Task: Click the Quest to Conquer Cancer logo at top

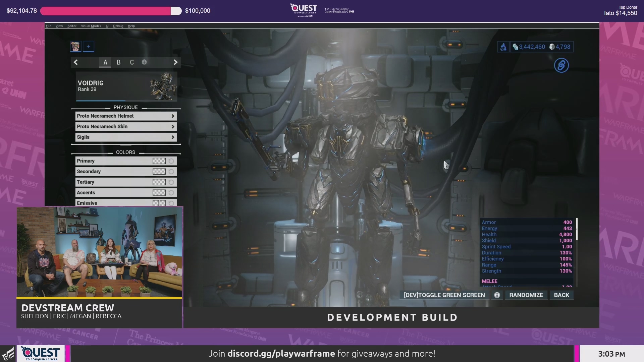Action: click(x=304, y=10)
